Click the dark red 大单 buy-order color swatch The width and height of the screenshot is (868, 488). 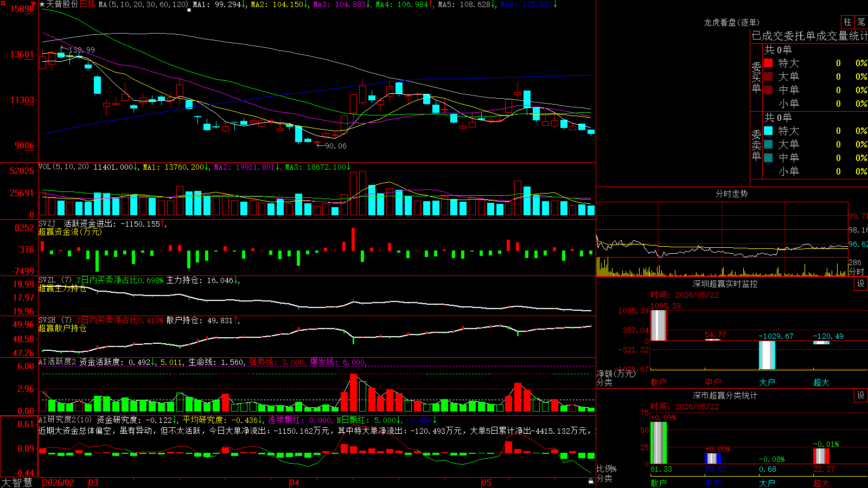(768, 76)
